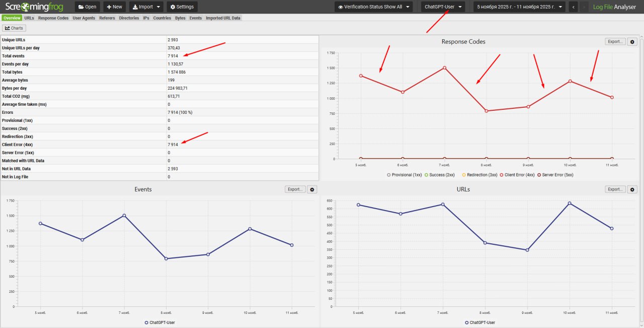Click the Open folder button

[x=87, y=7]
